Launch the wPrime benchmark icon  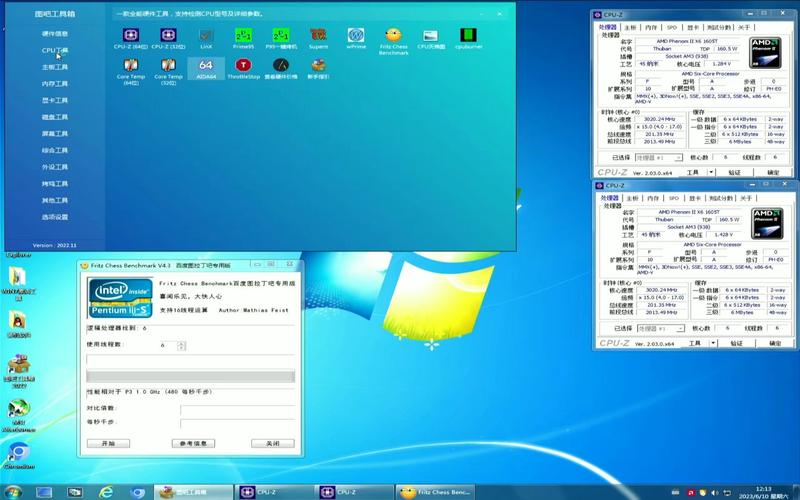coord(356,39)
